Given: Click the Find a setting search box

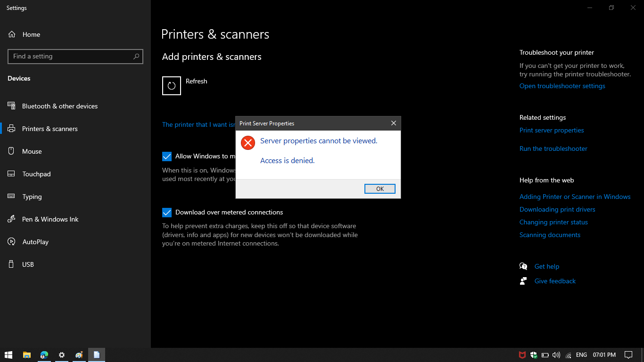Looking at the screenshot, I should point(75,56).
